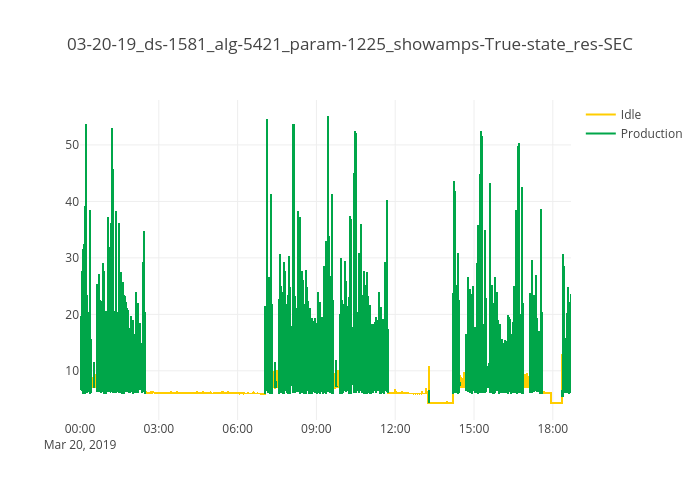The image size is (700, 500).
Task: Click the 18:00 x-axis tick label
Action: tap(553, 429)
